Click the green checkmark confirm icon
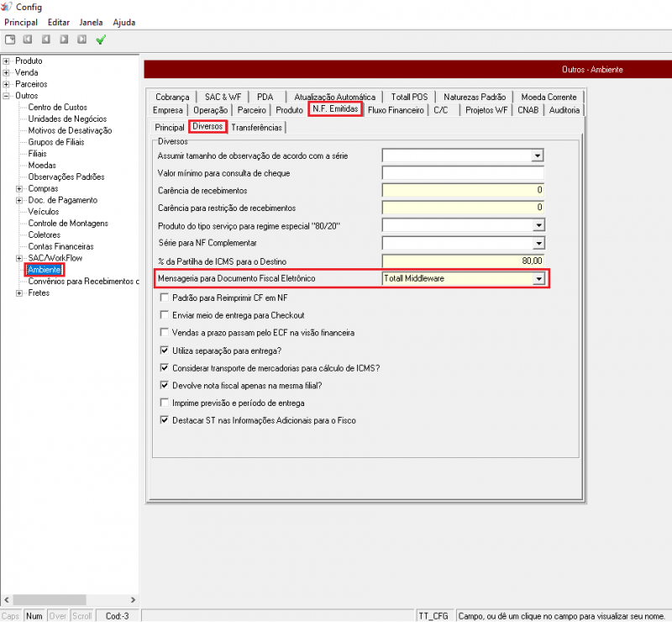 point(101,40)
